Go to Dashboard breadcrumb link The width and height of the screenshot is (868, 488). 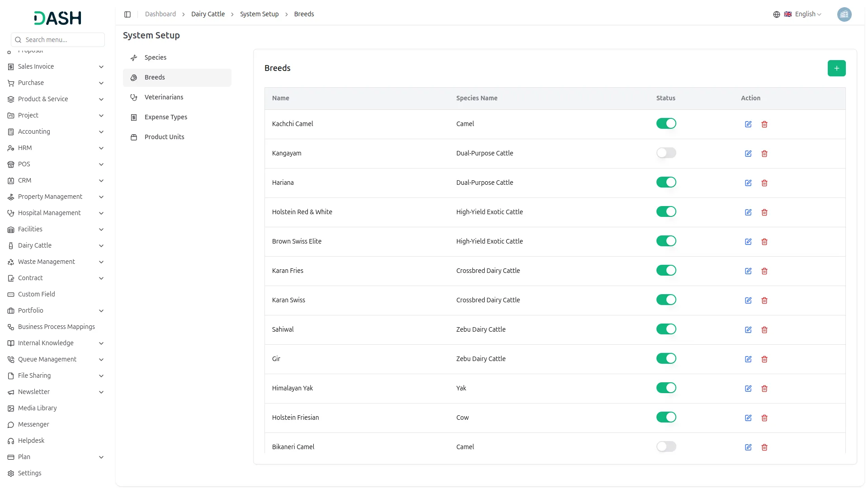[x=160, y=14]
